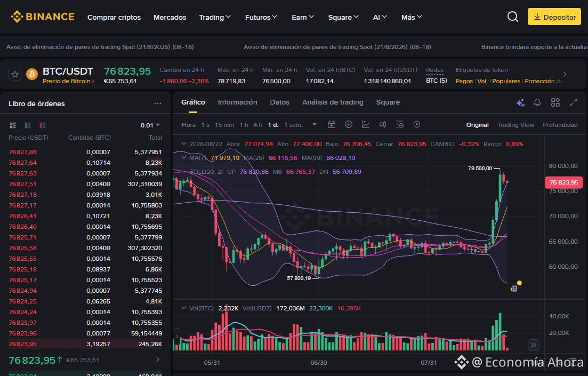The image size is (588, 376).
Task: Switch to Trading View chart mode
Action: 515,125
